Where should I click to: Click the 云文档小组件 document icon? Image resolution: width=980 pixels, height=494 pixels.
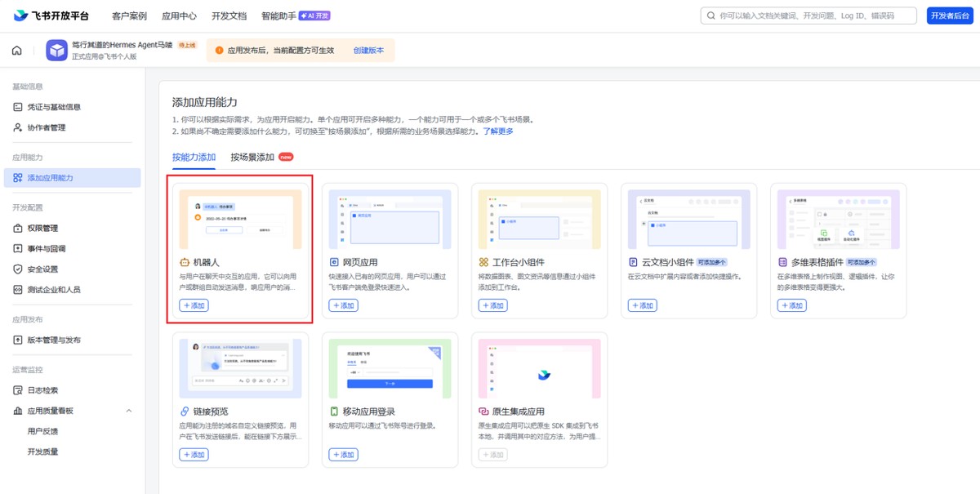[633, 263]
